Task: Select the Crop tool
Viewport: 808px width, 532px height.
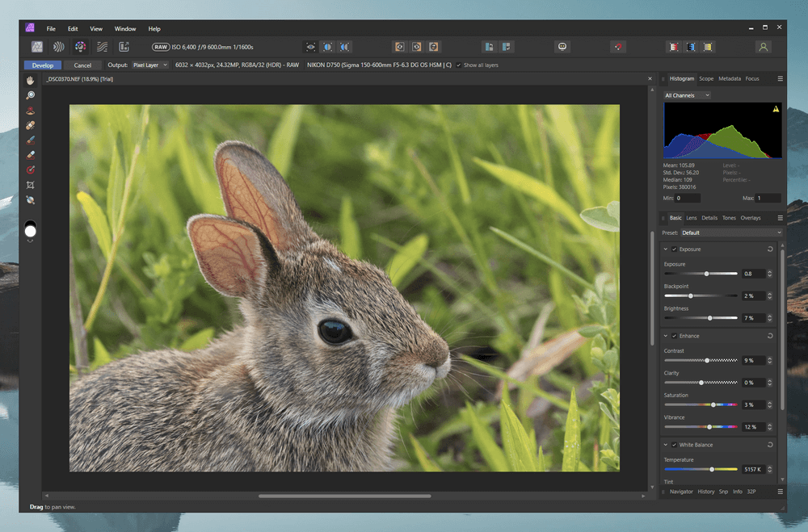Action: 31,185
